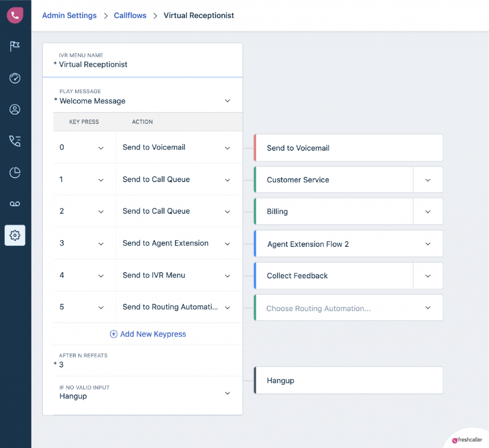Open Reports via the pie chart icon

(15, 172)
